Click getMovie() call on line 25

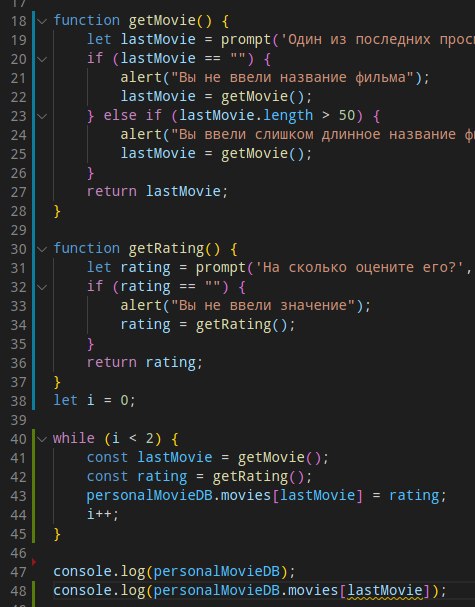[262, 153]
